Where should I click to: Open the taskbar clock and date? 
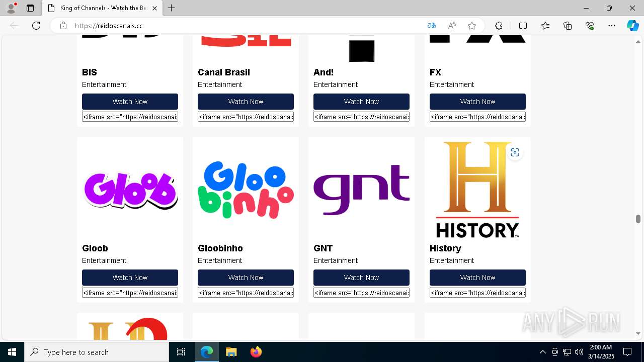(x=601, y=352)
